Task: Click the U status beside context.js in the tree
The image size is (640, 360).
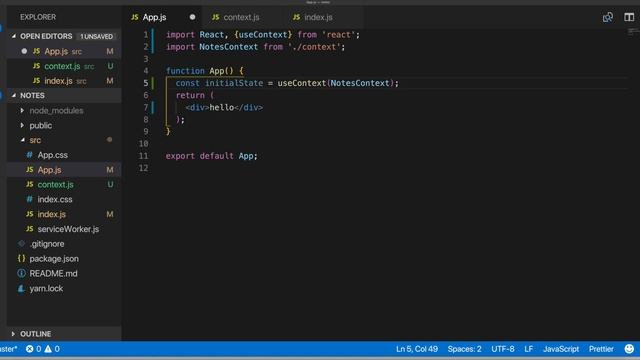Action: click(110, 184)
